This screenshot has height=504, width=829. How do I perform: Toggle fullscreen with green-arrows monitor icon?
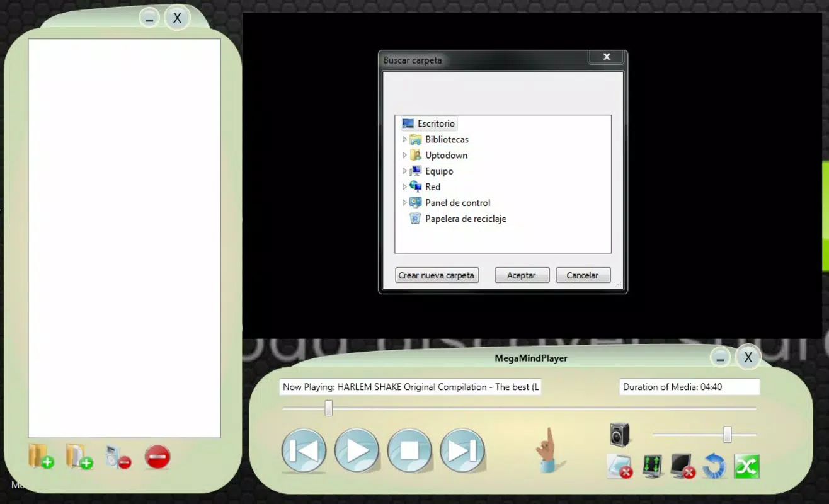pos(651,466)
